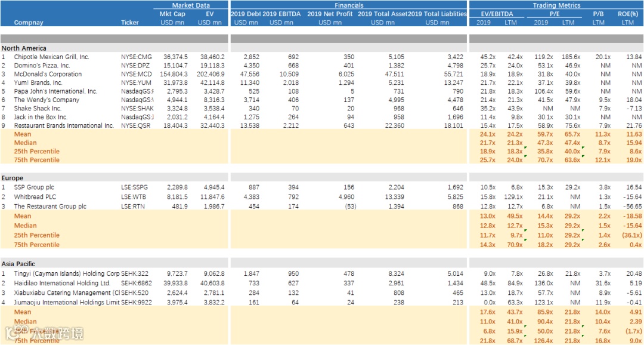Select Europe's Mean row label
This screenshot has width=644, height=345.
(x=23, y=216)
